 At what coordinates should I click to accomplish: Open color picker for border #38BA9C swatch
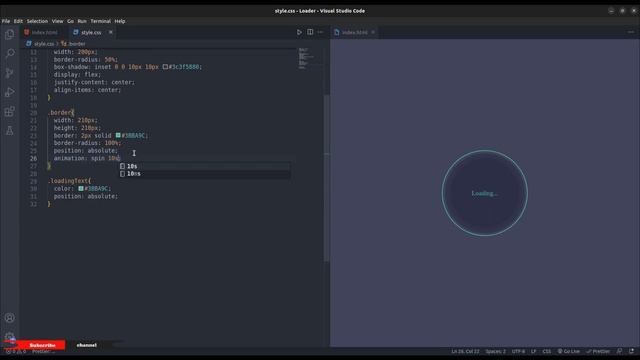pos(118,136)
